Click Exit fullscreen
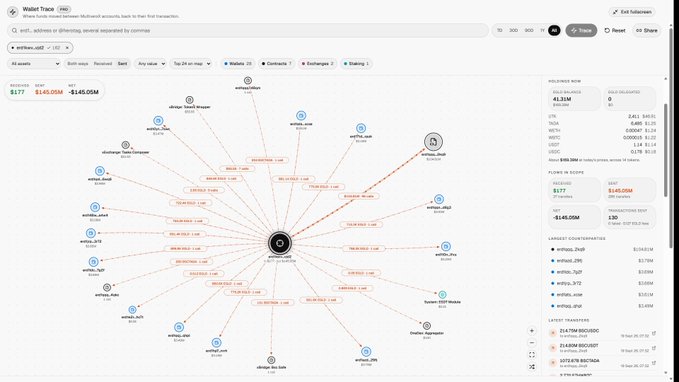 (632, 12)
